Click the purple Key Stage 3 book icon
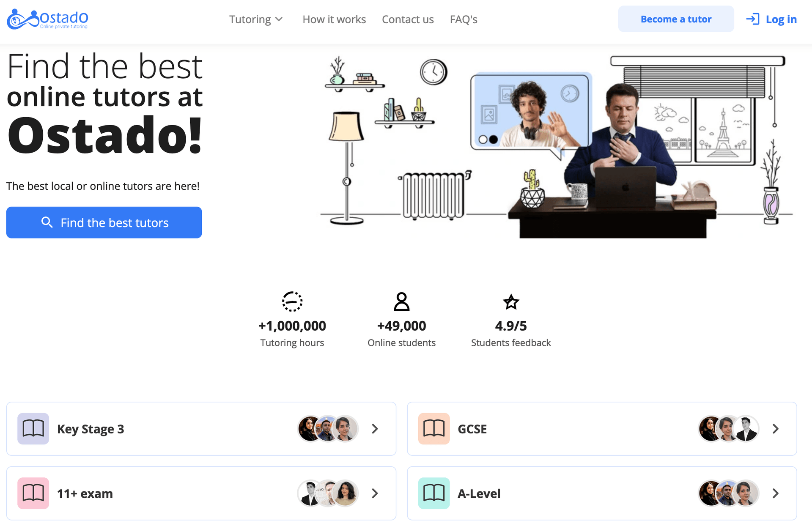812x526 pixels. click(x=33, y=429)
